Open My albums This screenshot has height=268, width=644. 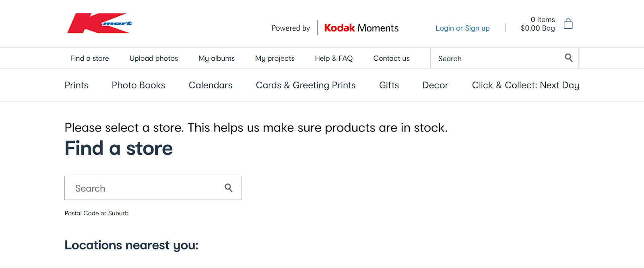(217, 58)
